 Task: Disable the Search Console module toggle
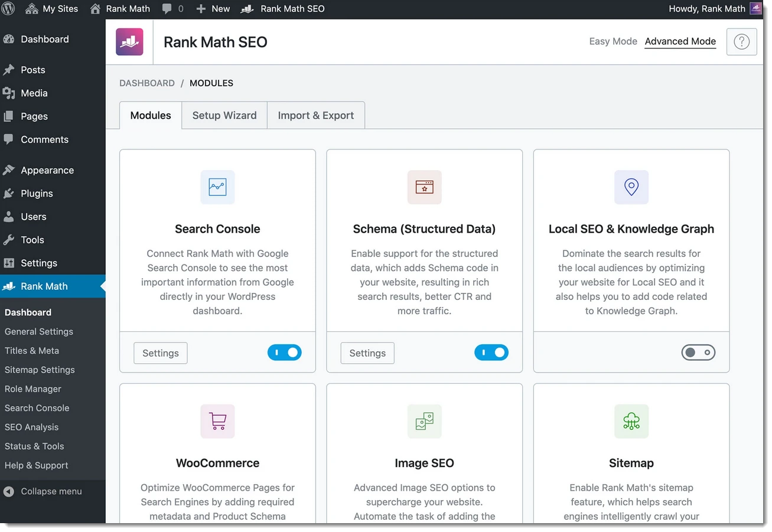(x=285, y=353)
